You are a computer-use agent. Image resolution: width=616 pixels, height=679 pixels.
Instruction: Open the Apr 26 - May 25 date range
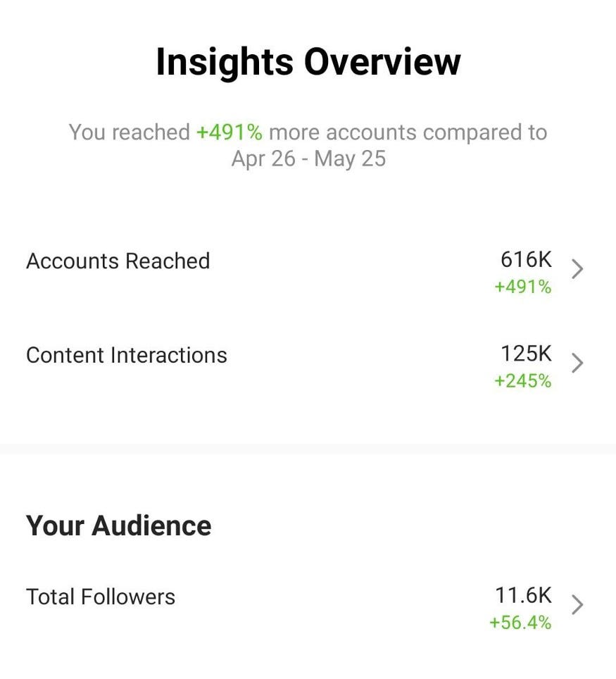pyautogui.click(x=308, y=158)
